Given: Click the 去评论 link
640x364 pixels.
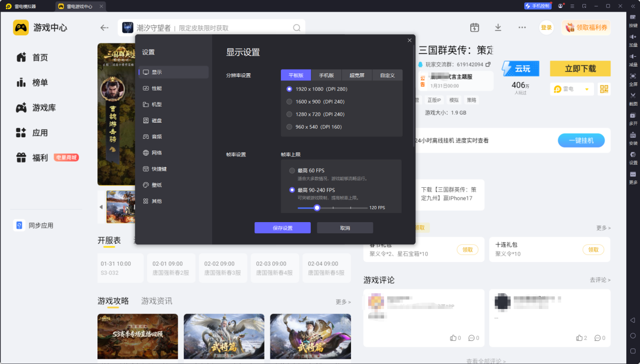Looking at the screenshot, I should point(600,280).
